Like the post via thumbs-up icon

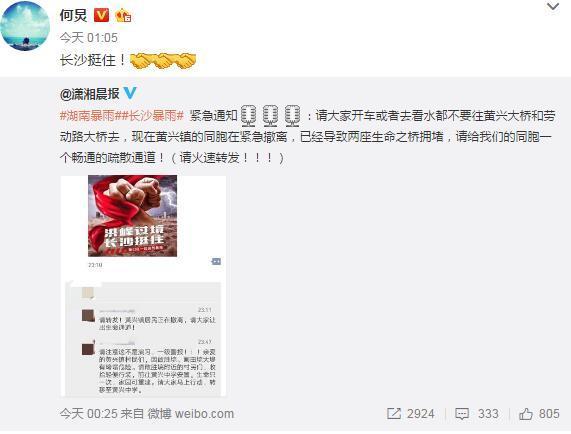tap(525, 414)
